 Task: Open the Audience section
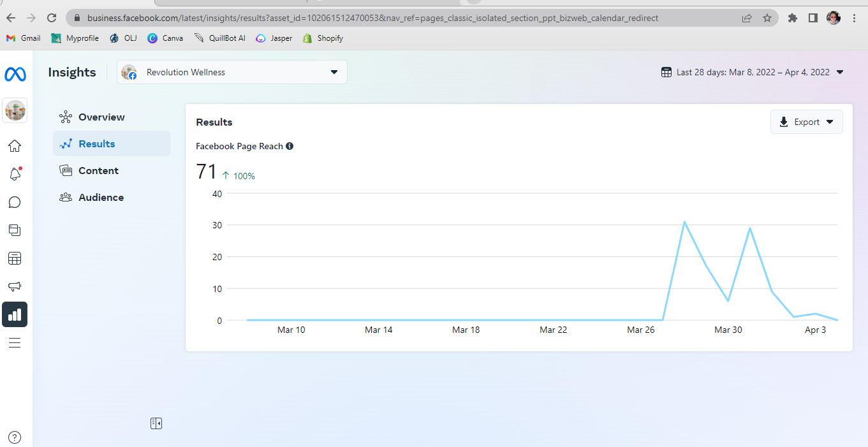pos(101,197)
